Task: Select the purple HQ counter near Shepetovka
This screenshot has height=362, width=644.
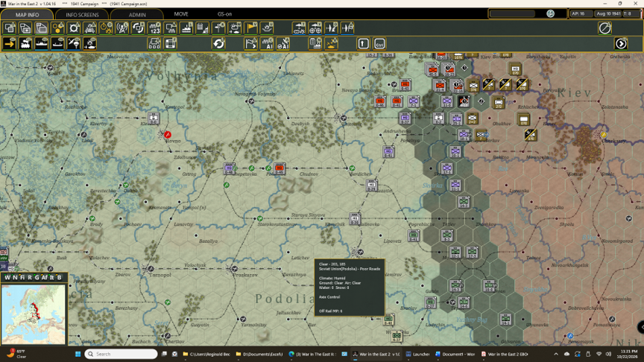Action: pyautogui.click(x=229, y=168)
